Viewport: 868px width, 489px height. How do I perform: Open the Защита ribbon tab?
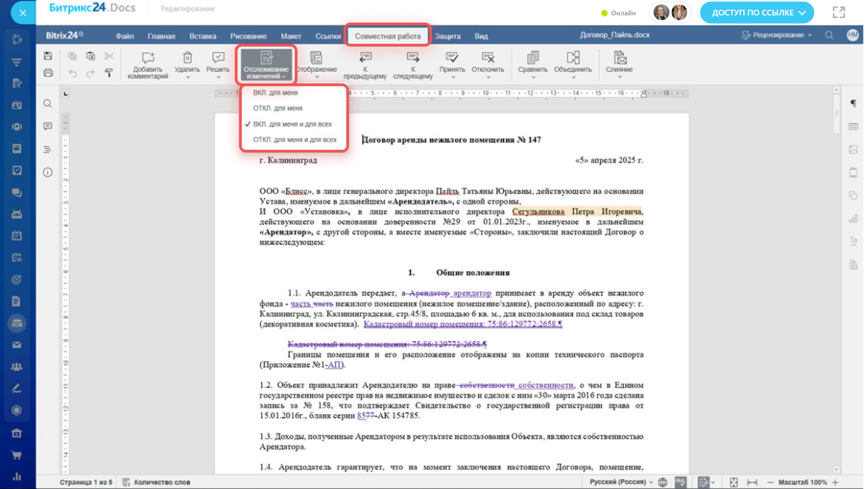click(x=447, y=36)
